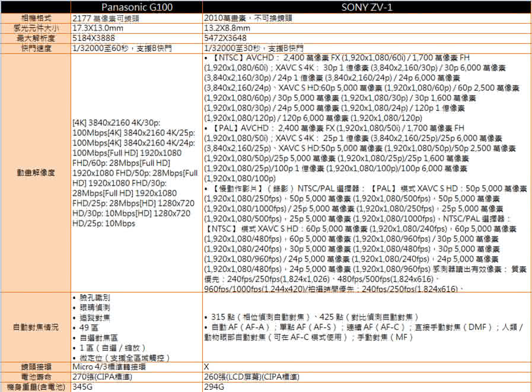The width and height of the screenshot is (532, 392).
Task: Select the 13.2X8.8mm sensor size cell
Action: click(227, 28)
